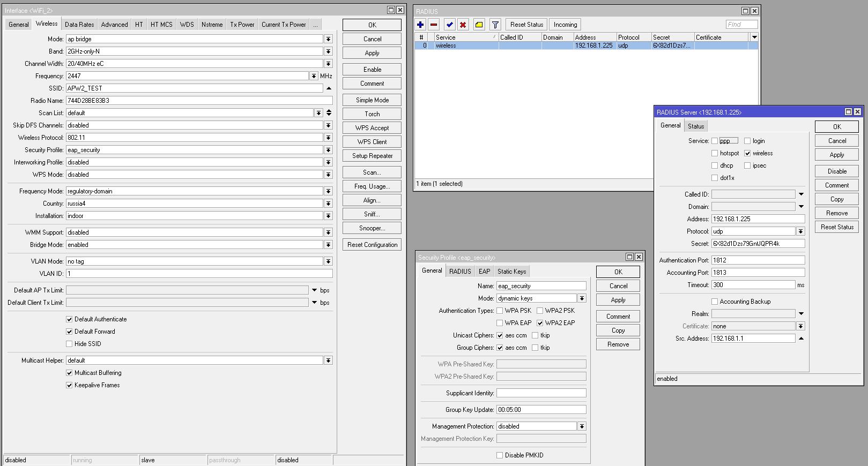Check the hotspot service in RADIUS Server
The width and height of the screenshot is (868, 466).
(x=715, y=153)
